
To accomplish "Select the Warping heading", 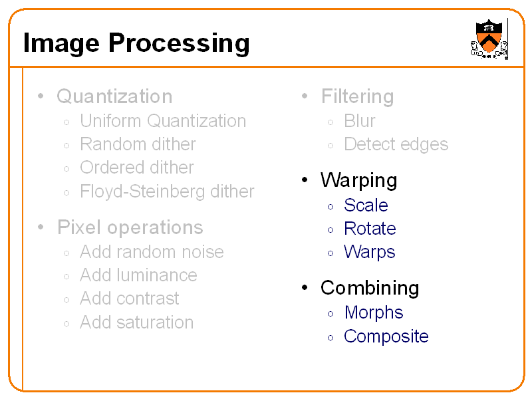I will tap(358, 180).
